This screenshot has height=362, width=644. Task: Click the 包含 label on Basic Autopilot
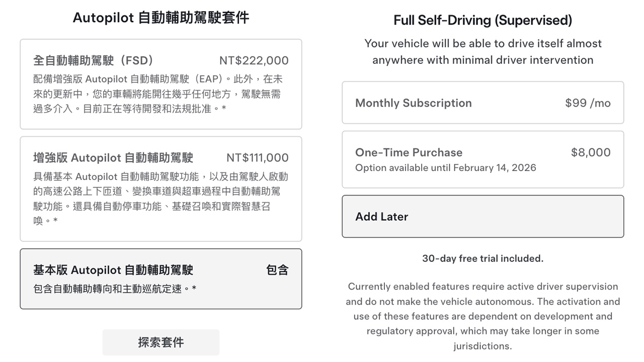[x=278, y=270]
